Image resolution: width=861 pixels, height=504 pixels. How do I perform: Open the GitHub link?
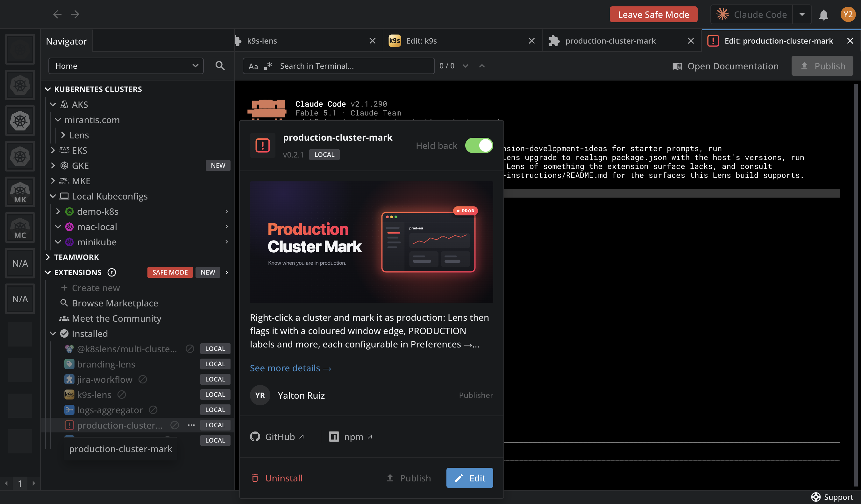[x=277, y=437]
